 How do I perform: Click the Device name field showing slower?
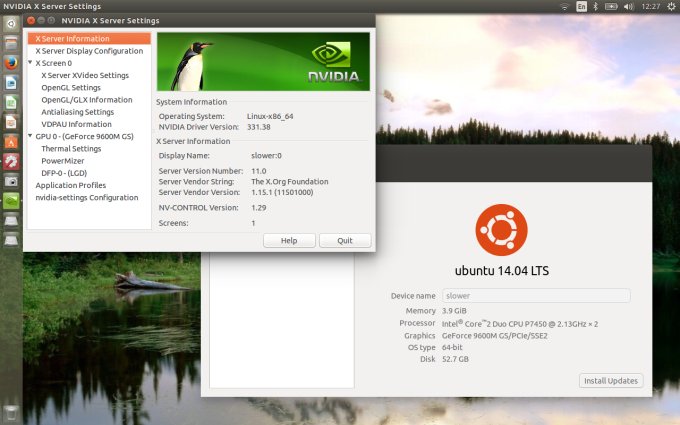point(536,296)
